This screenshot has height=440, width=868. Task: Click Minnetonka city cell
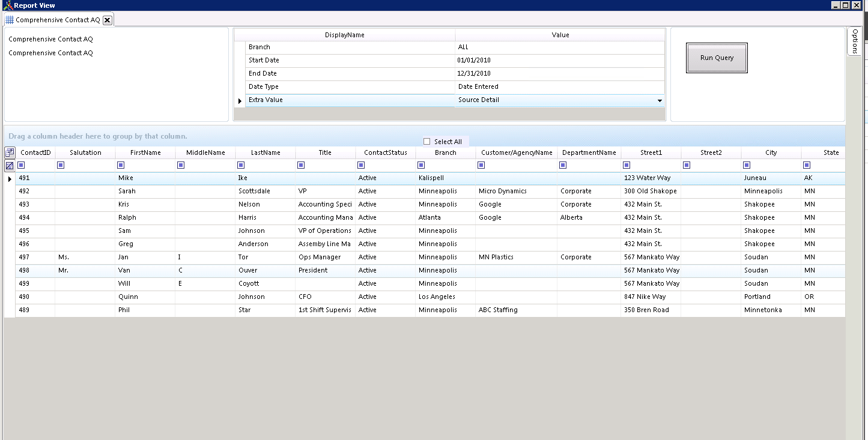click(771, 310)
